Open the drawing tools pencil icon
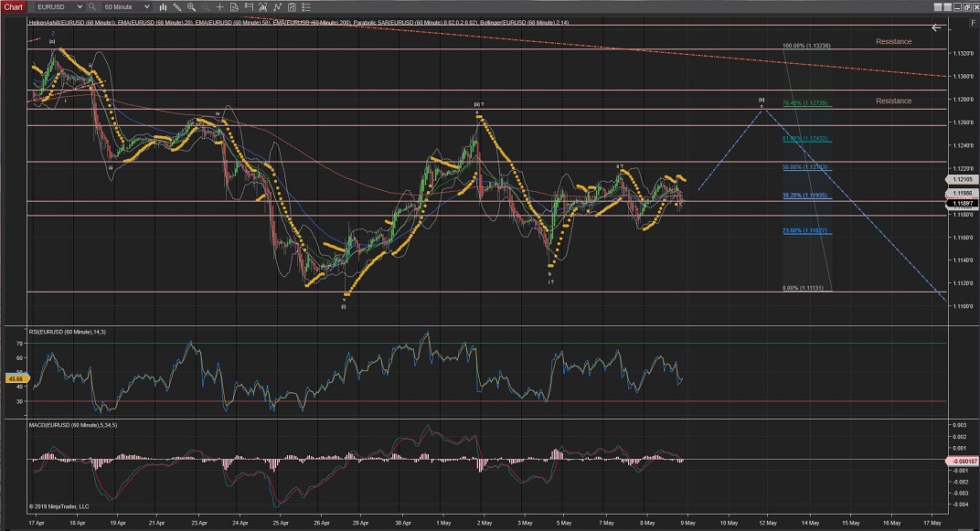 [x=177, y=6]
